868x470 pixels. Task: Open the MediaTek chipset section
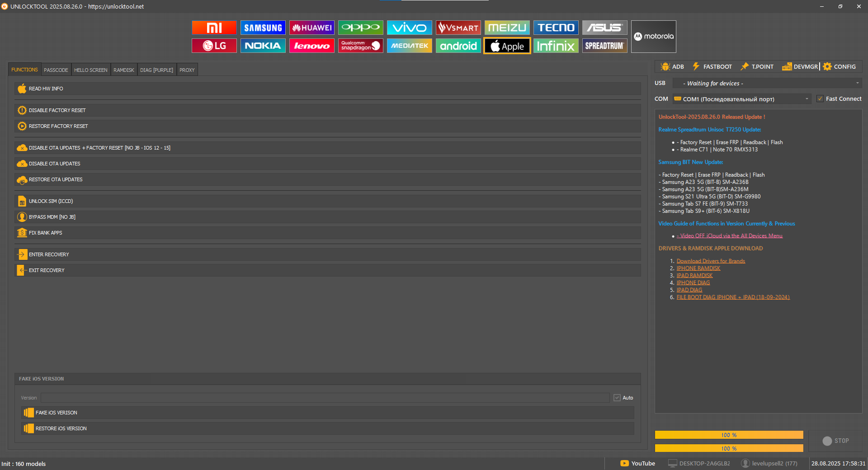tap(409, 46)
